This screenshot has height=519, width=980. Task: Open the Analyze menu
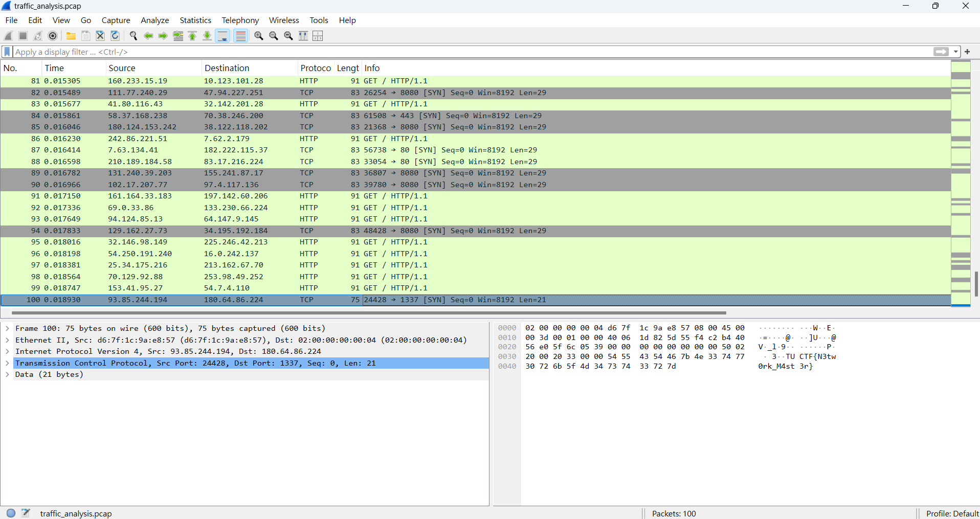(155, 20)
